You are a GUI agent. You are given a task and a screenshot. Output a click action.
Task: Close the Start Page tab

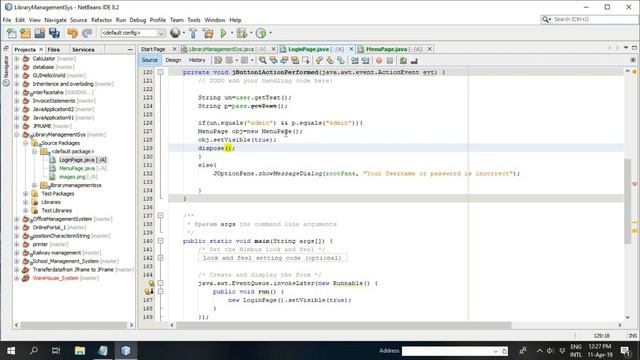coord(175,49)
